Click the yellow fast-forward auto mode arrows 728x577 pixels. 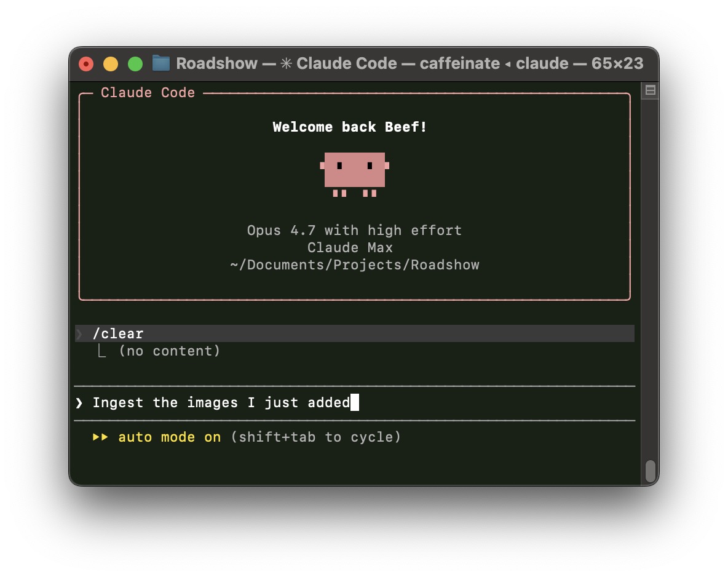pyautogui.click(x=100, y=437)
